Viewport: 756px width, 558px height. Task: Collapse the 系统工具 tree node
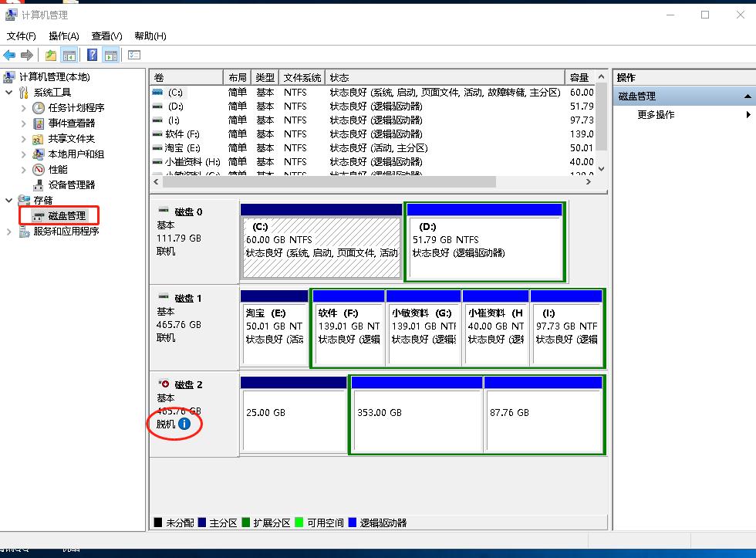9,93
